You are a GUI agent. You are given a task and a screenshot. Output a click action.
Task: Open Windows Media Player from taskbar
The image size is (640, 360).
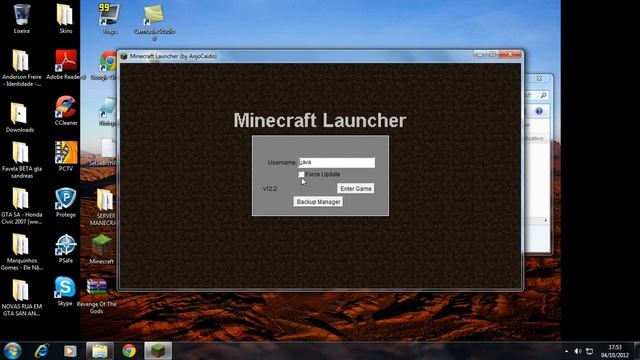pos(70,351)
